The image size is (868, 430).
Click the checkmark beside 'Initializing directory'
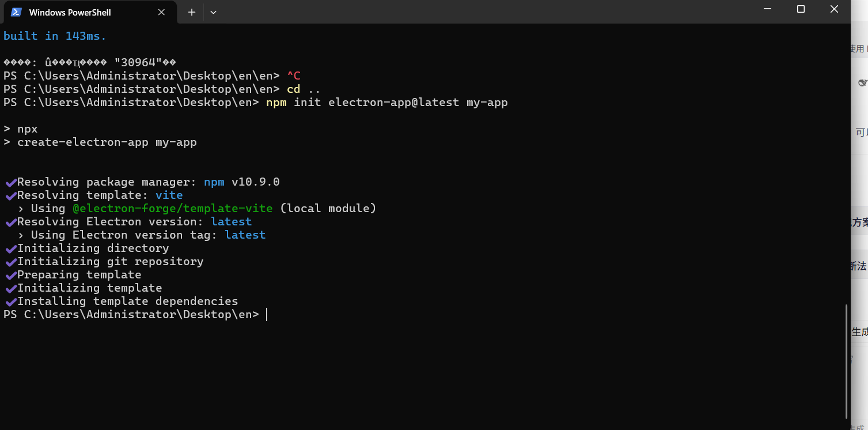click(x=11, y=248)
